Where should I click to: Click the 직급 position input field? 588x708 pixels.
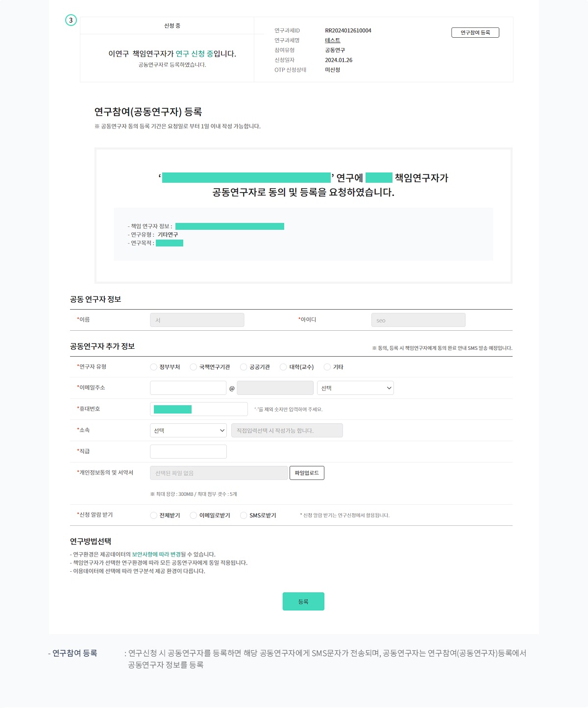click(x=188, y=452)
